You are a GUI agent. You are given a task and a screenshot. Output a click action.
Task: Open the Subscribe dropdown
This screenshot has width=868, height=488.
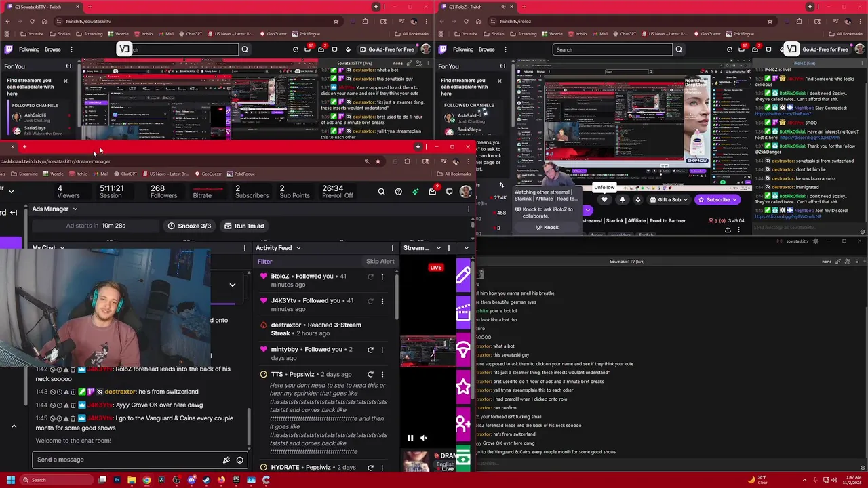coord(719,199)
